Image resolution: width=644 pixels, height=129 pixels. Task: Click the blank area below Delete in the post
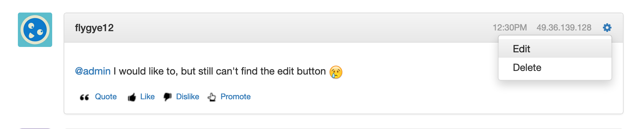pyautogui.click(x=555, y=97)
